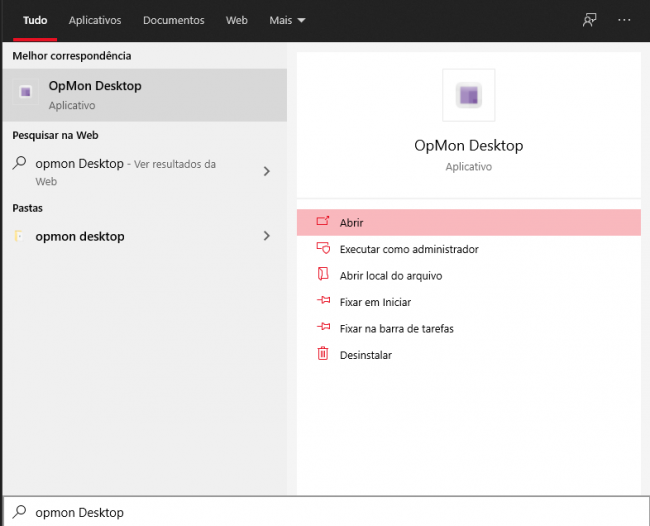Choose Executar como administrador option
The height and width of the screenshot is (526, 650).
409,249
